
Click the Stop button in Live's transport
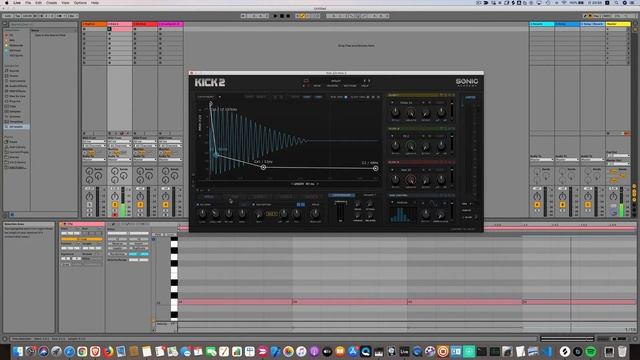[x=282, y=16]
